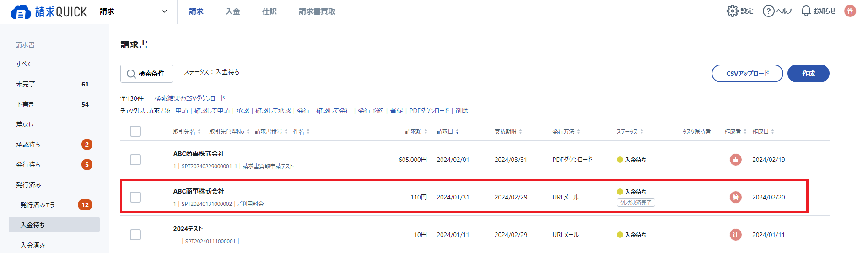The height and width of the screenshot is (253, 868).
Task: Click the 発行待ち badge showing 5
Action: coord(87,165)
